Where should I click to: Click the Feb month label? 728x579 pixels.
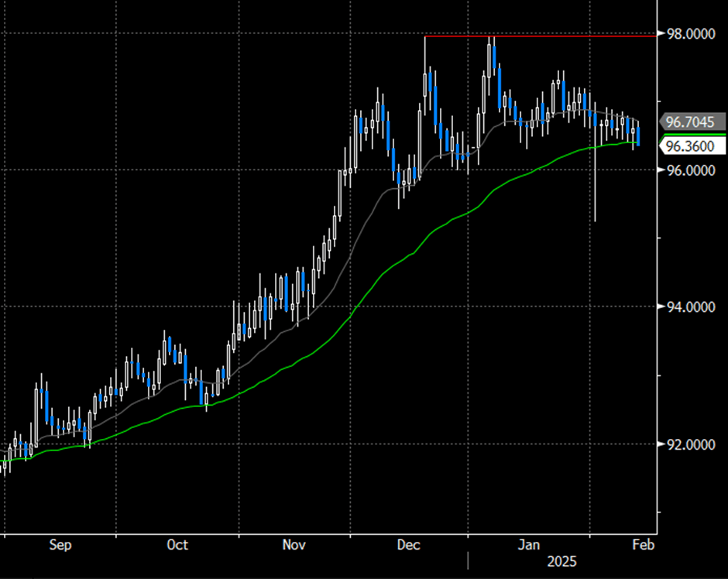point(644,545)
